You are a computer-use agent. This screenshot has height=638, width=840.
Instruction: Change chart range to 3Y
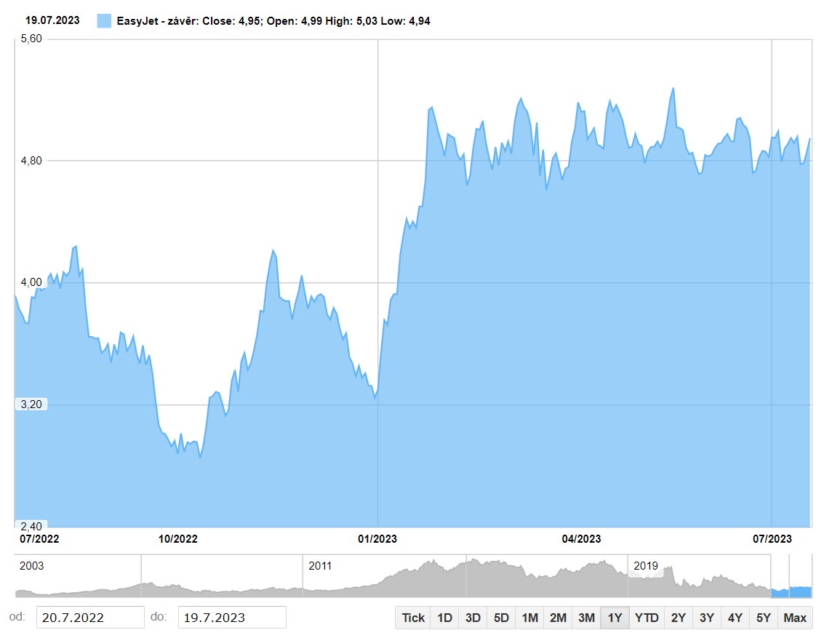[706, 618]
